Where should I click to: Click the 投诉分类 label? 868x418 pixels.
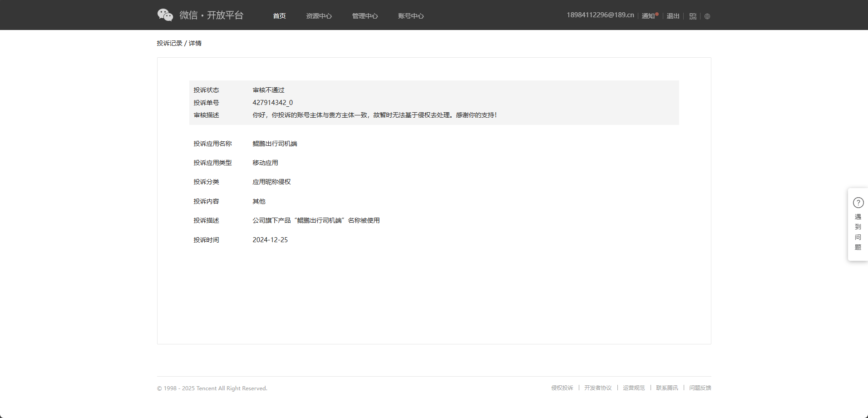tap(207, 182)
